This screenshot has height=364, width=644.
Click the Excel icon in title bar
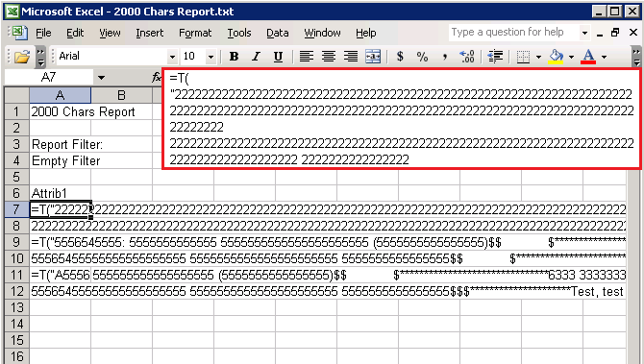click(x=12, y=12)
